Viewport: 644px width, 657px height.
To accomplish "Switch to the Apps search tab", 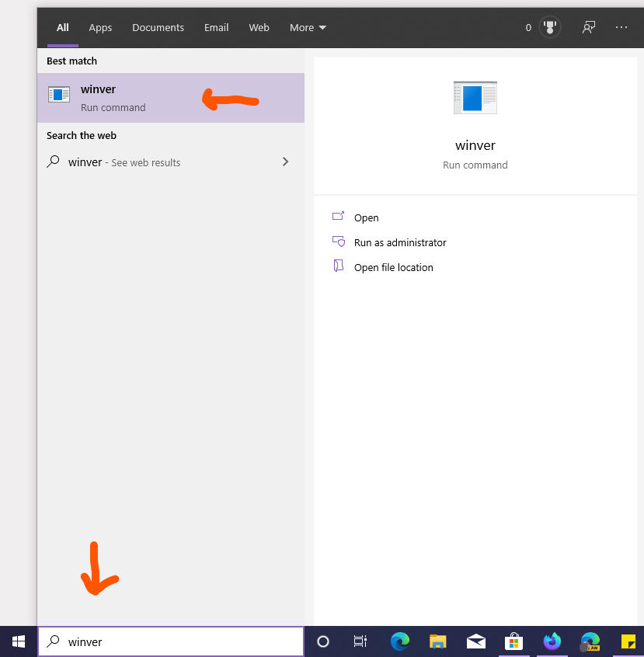I will pos(100,28).
